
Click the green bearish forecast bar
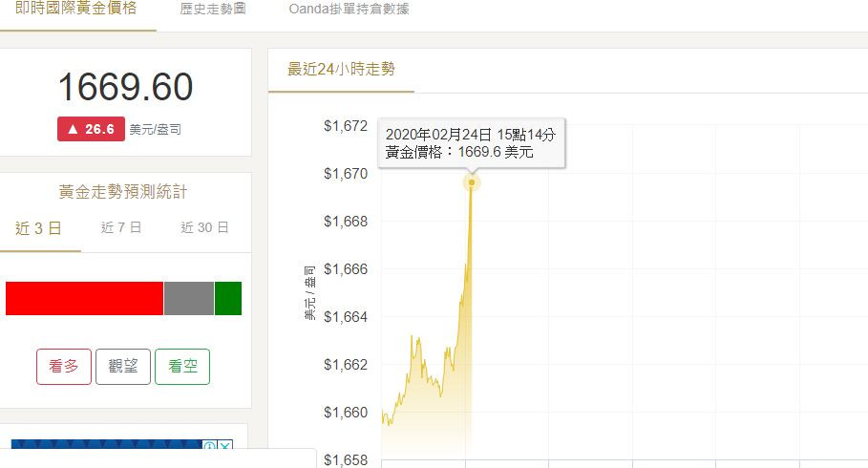pos(228,299)
